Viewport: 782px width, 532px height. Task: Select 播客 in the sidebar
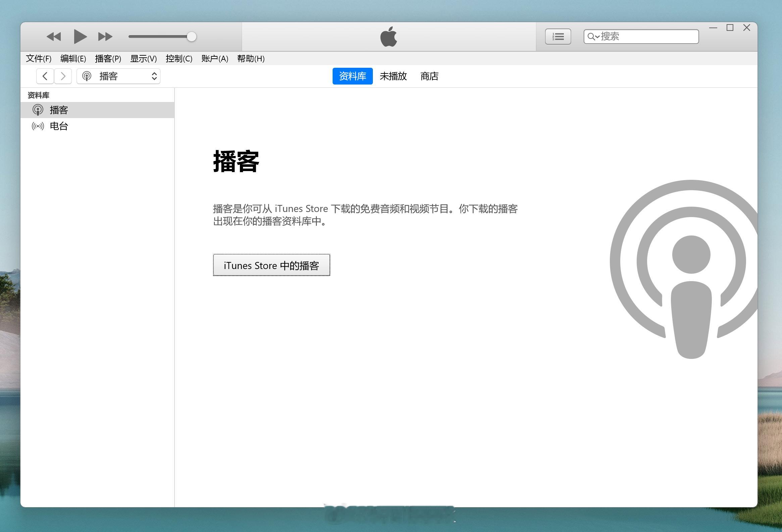pyautogui.click(x=59, y=110)
